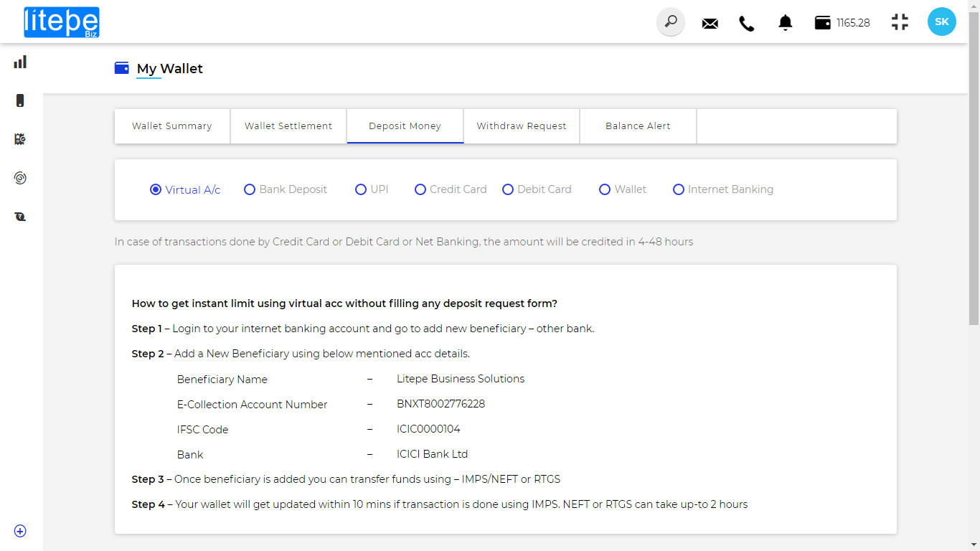Open the mail envelope icon
Image resolution: width=980 pixels, height=551 pixels.
pos(710,23)
